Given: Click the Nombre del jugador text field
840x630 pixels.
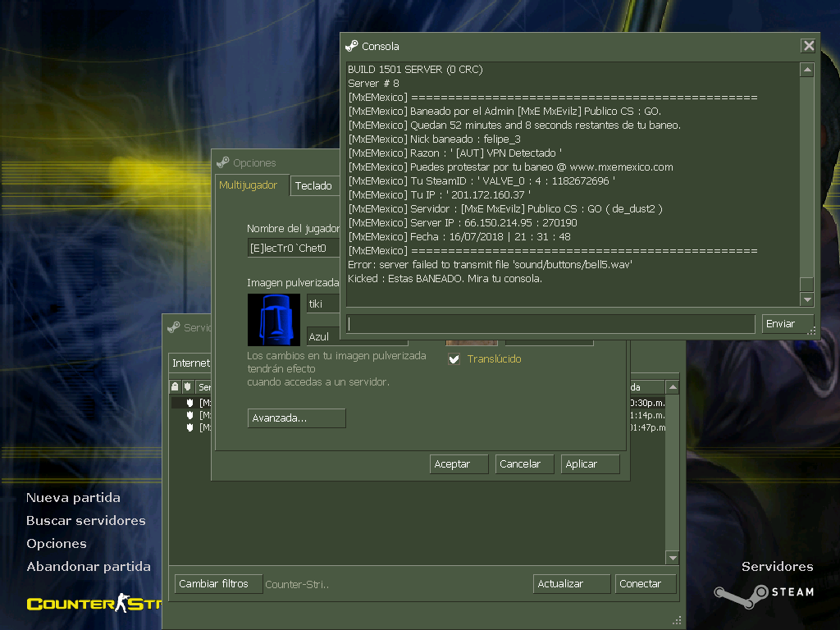Looking at the screenshot, I should [294, 248].
